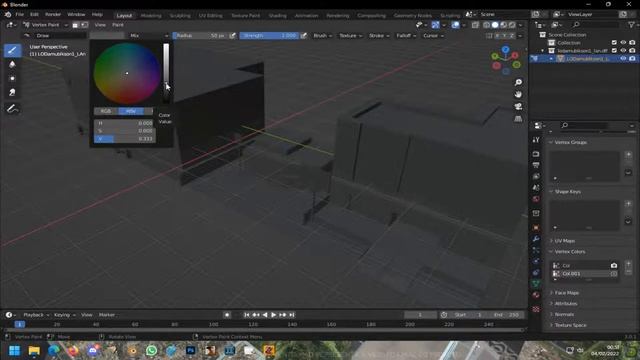Expand the Face Maps panel
640x360 pixels.
pyautogui.click(x=567, y=293)
